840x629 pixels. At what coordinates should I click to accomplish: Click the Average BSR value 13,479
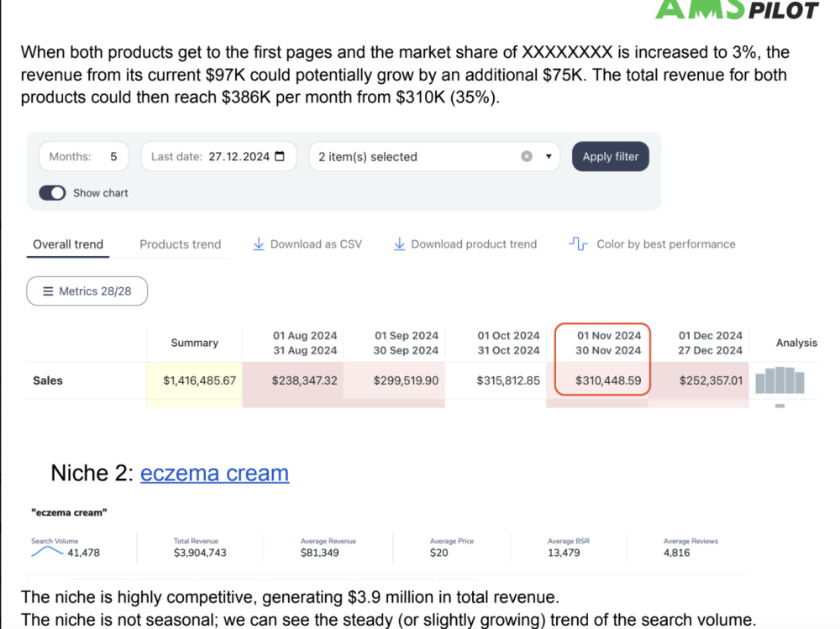pyautogui.click(x=564, y=553)
